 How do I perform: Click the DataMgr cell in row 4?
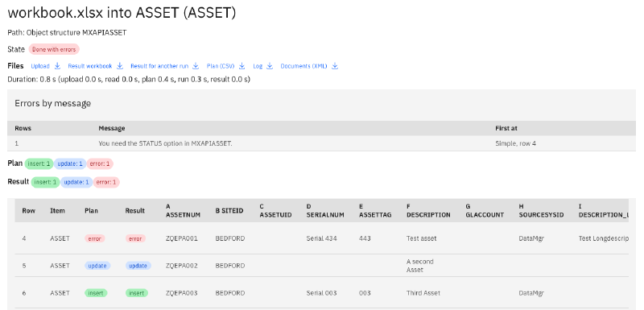(x=531, y=238)
